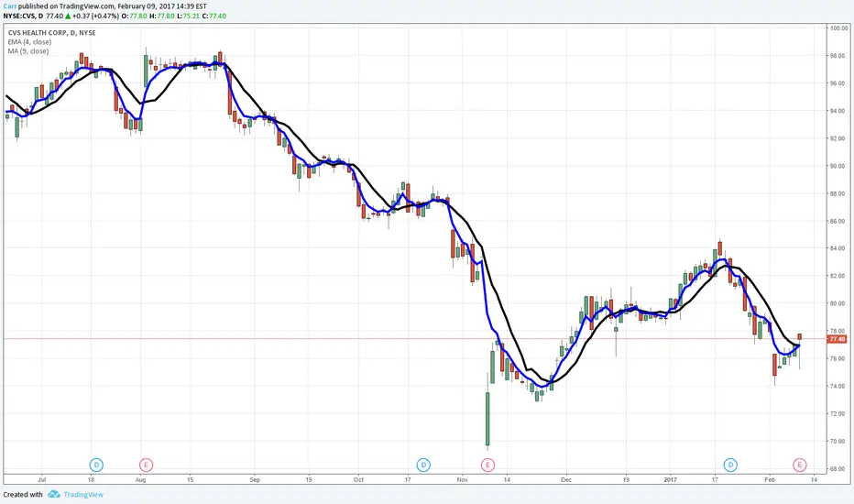
Task: Click the green up-arrow change indicator
Action: 68,16
